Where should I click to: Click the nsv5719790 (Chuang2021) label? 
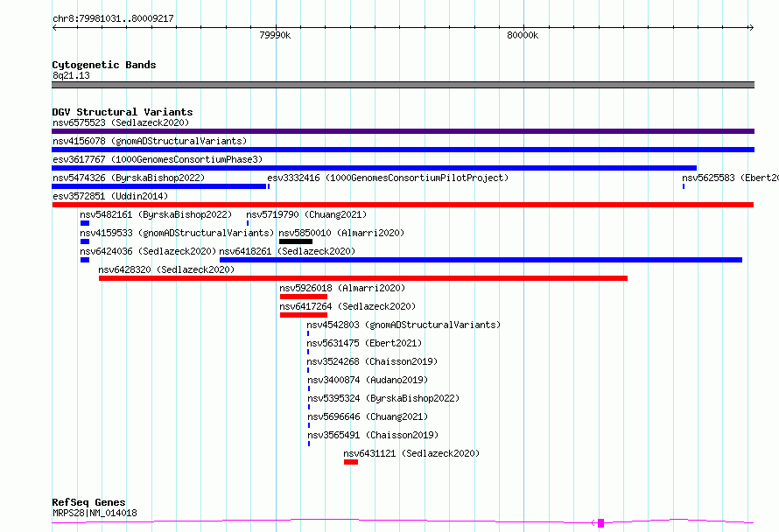[306, 214]
